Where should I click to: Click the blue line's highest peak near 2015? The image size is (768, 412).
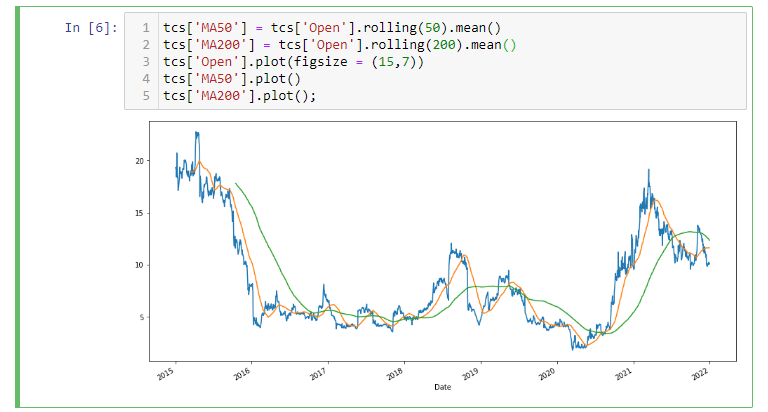coord(197,132)
